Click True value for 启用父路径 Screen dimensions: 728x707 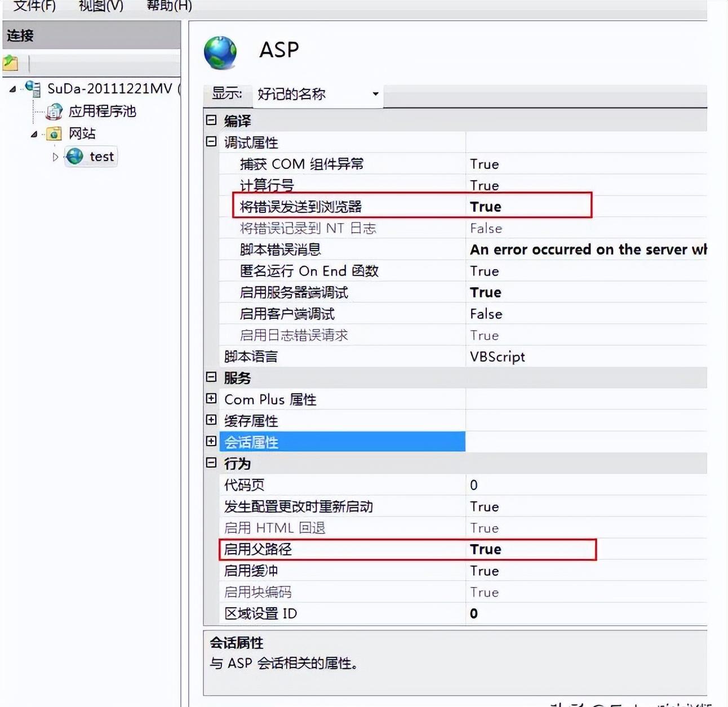pos(486,549)
